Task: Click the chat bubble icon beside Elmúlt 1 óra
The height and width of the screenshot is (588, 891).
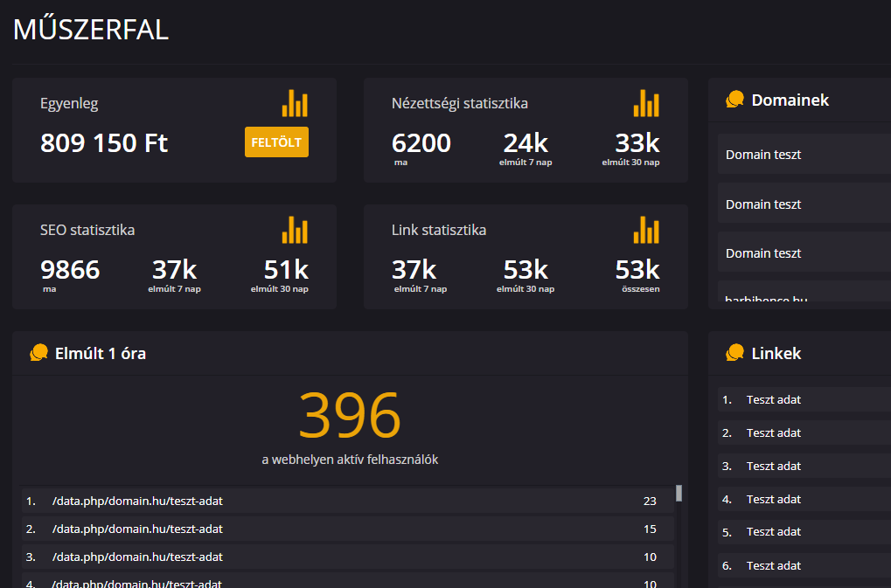Action: 38,352
